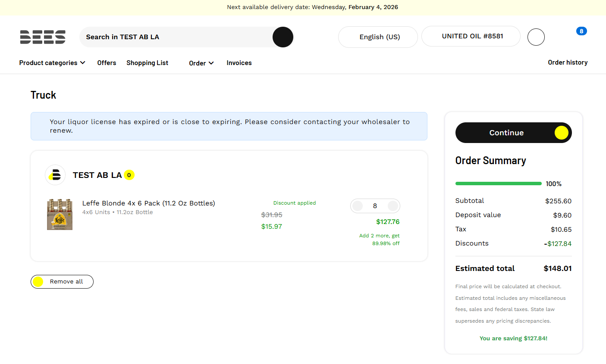Viewport: 606px width, 364px height.
Task: Click the yellow circle on the Continue button
Action: (561, 133)
